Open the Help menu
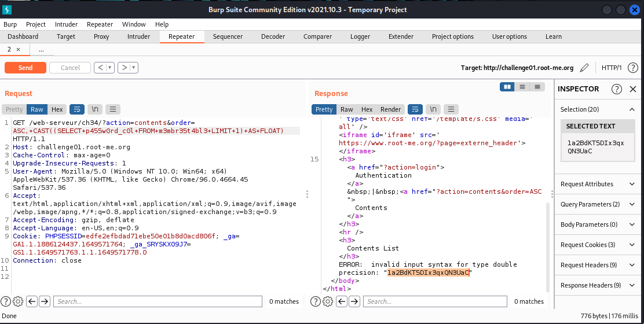 point(162,24)
